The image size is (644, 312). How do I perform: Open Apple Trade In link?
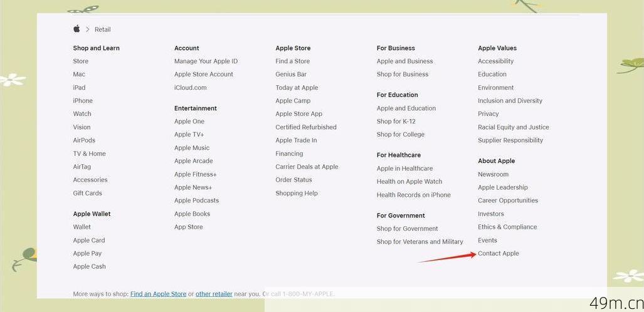(x=296, y=140)
